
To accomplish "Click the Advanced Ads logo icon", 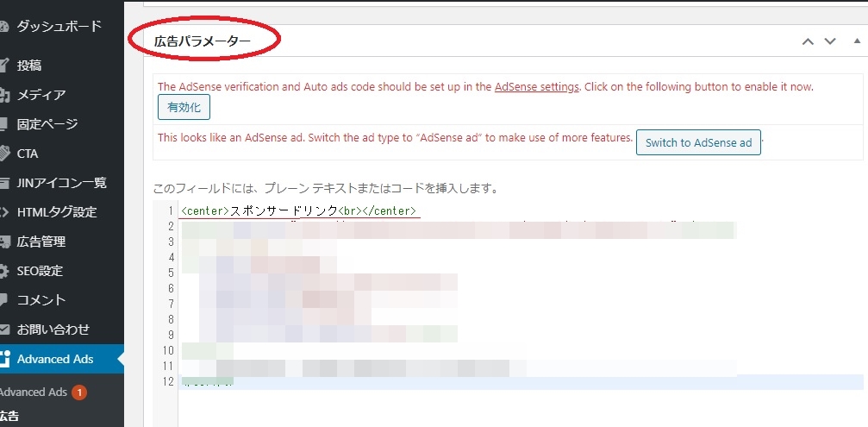I will 5,359.
